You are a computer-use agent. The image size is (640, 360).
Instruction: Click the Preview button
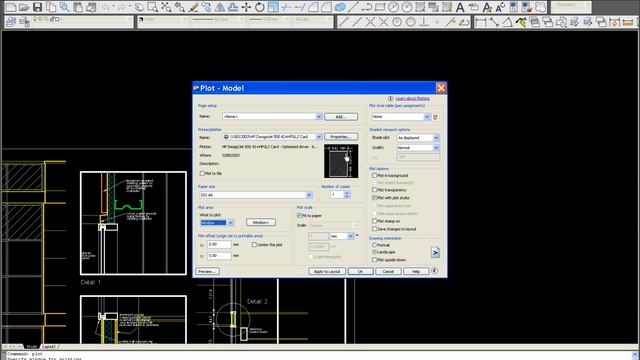click(x=207, y=271)
